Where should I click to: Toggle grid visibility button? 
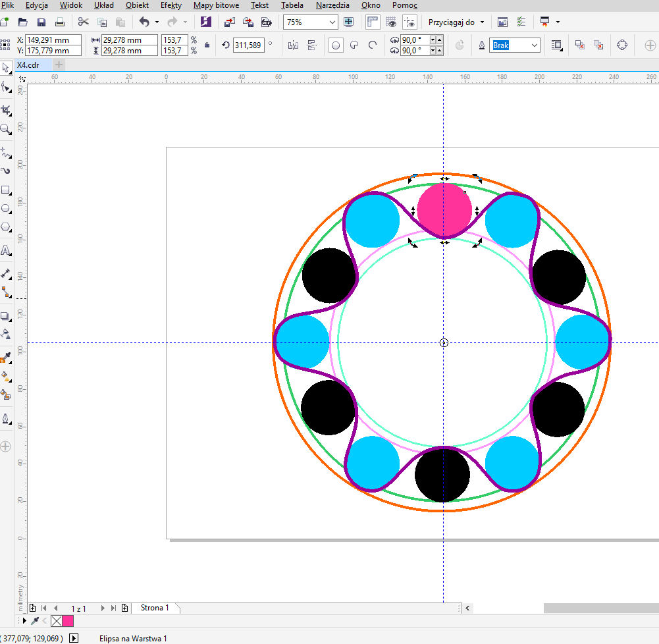pos(392,22)
